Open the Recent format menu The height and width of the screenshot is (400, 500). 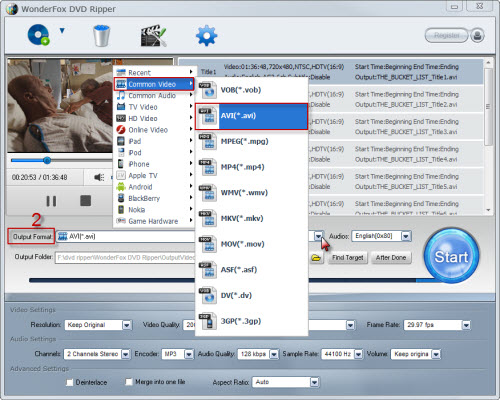pyautogui.click(x=154, y=72)
